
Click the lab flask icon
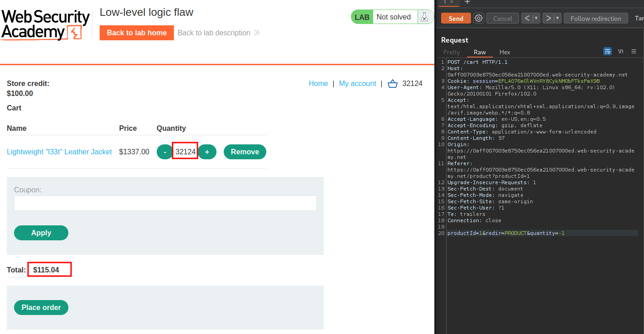424,17
